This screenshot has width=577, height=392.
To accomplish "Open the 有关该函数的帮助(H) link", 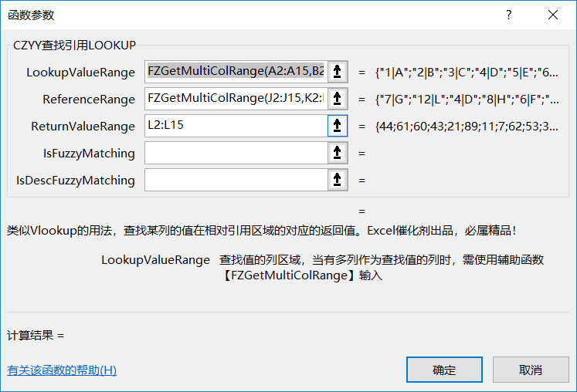I will pos(62,370).
